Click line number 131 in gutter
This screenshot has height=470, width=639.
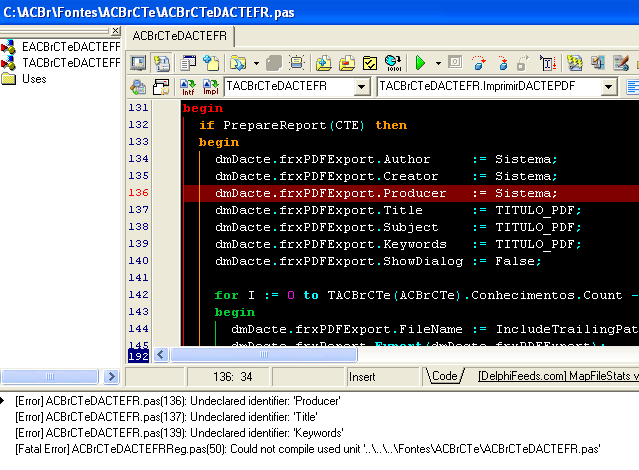[138, 108]
